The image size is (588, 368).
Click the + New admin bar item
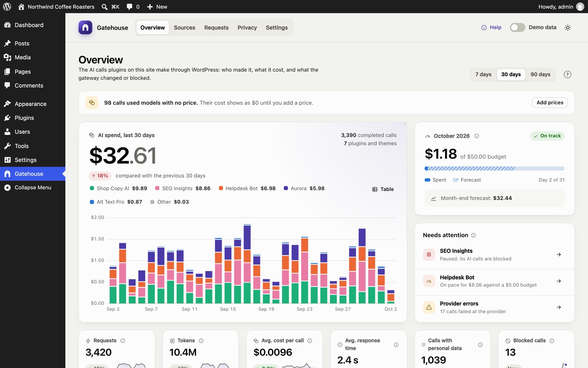click(157, 7)
